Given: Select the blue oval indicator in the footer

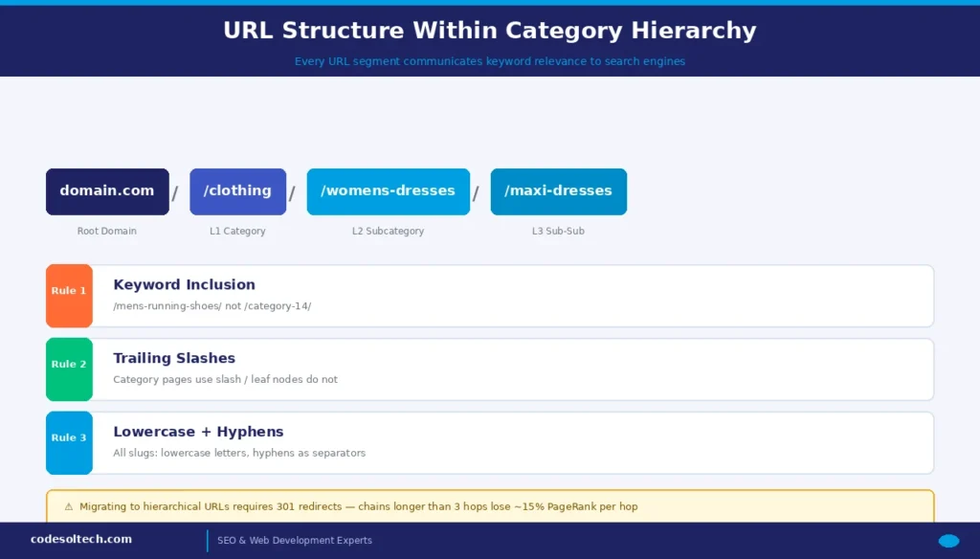Looking at the screenshot, I should 949,540.
